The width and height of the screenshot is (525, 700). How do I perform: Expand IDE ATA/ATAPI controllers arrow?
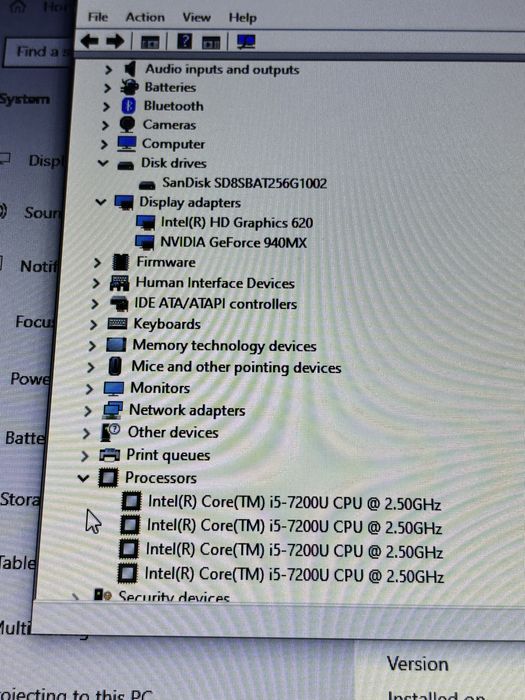pos(95,304)
